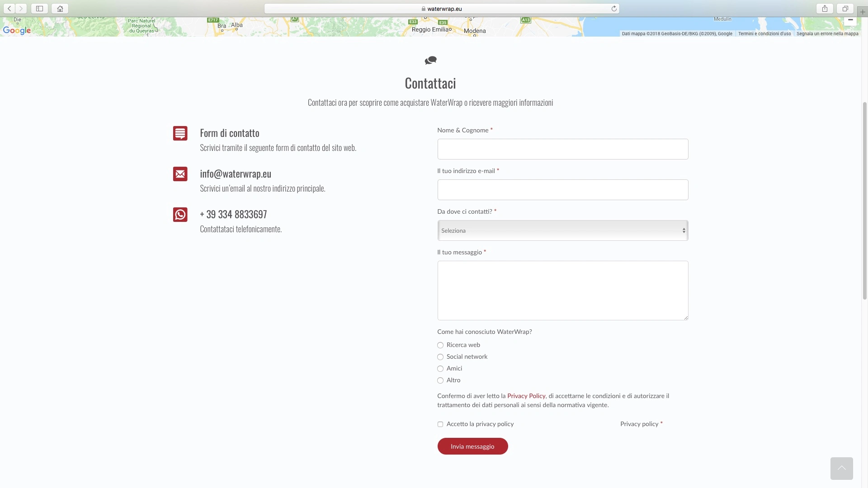Open the home page icon
Viewport: 868px width, 488px height.
point(60,9)
